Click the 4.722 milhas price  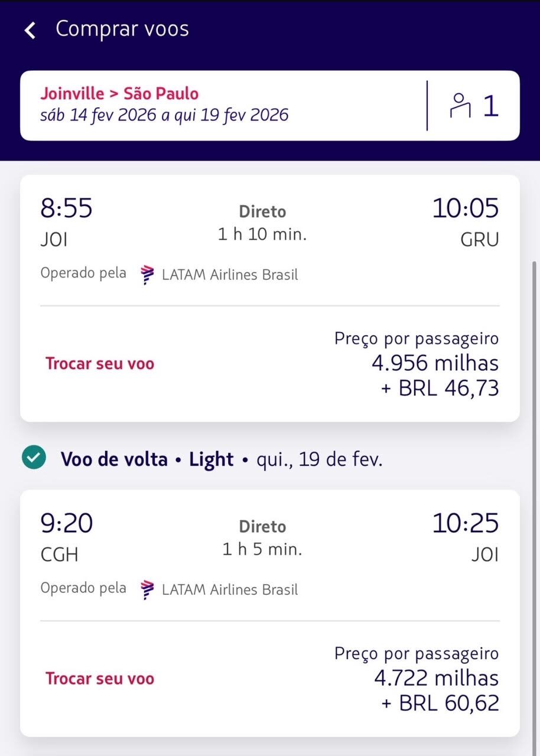point(436,678)
